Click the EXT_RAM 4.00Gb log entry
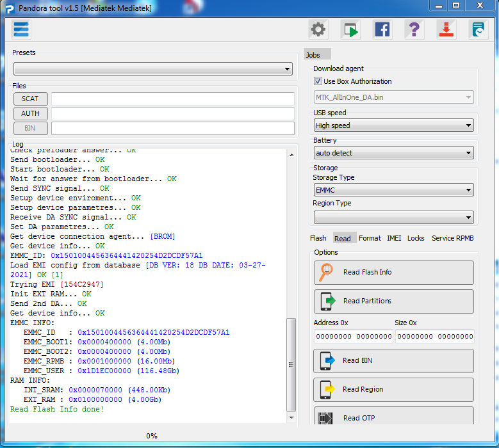The height and width of the screenshot is (448, 499). point(93,399)
